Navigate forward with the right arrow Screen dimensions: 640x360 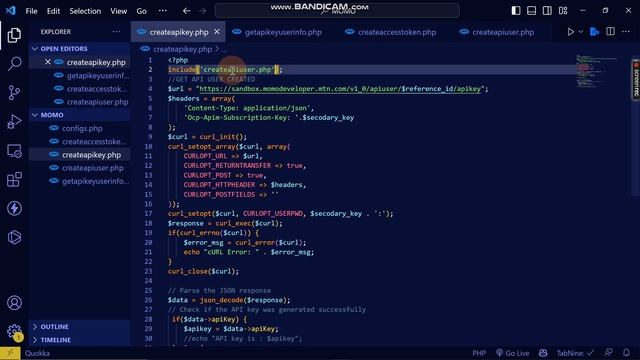click(x=202, y=11)
